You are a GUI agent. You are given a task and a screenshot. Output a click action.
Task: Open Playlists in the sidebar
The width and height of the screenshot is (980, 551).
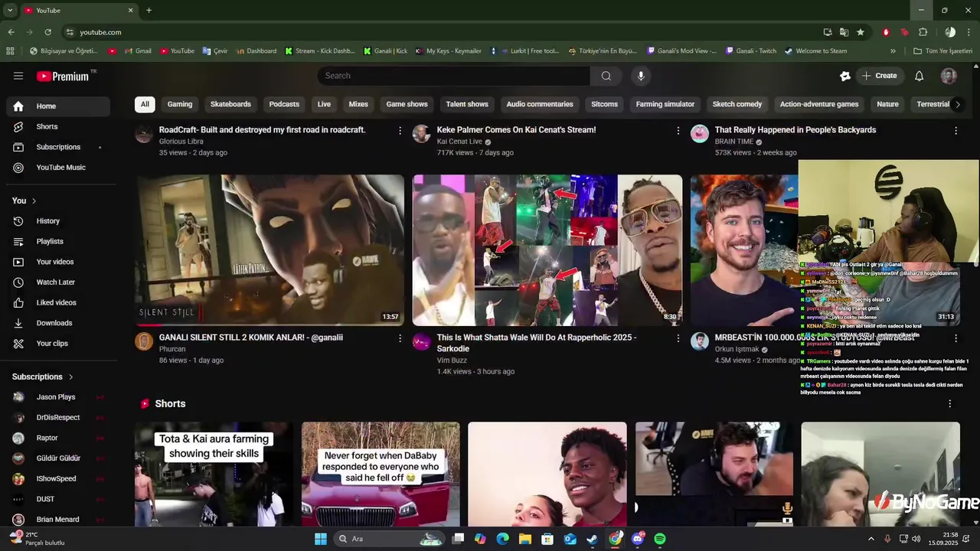tap(58, 241)
